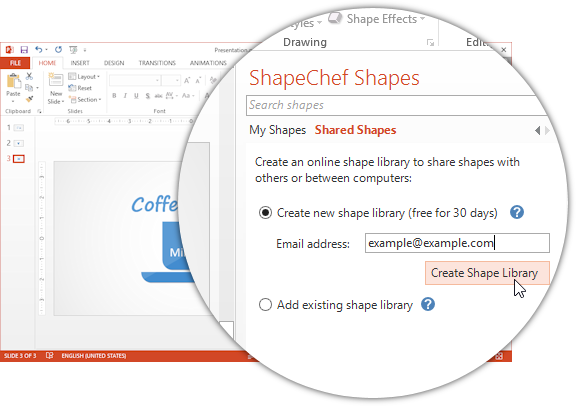Click ENGLISH (UNITED STATES) language indicator
The height and width of the screenshot is (406, 576).
click(94, 356)
